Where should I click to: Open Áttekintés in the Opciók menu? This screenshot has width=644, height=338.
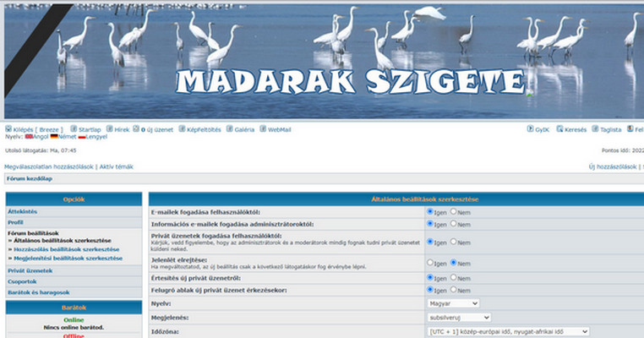[23, 211]
